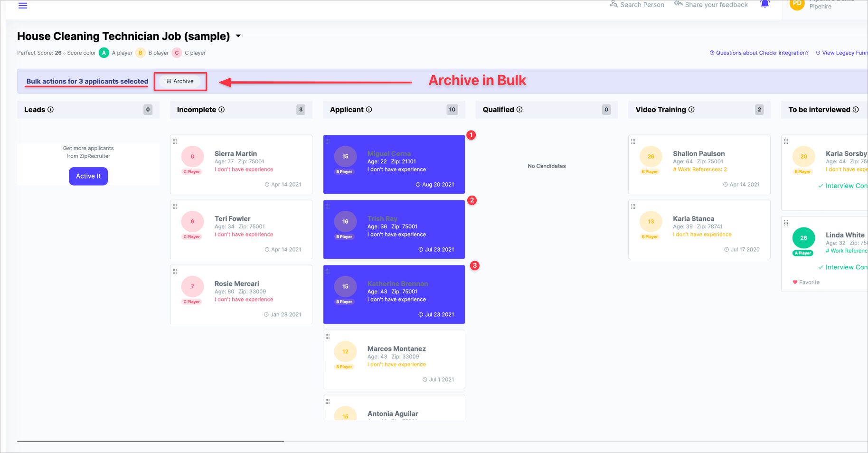Open Sierra Martin's applicant name

[236, 153]
